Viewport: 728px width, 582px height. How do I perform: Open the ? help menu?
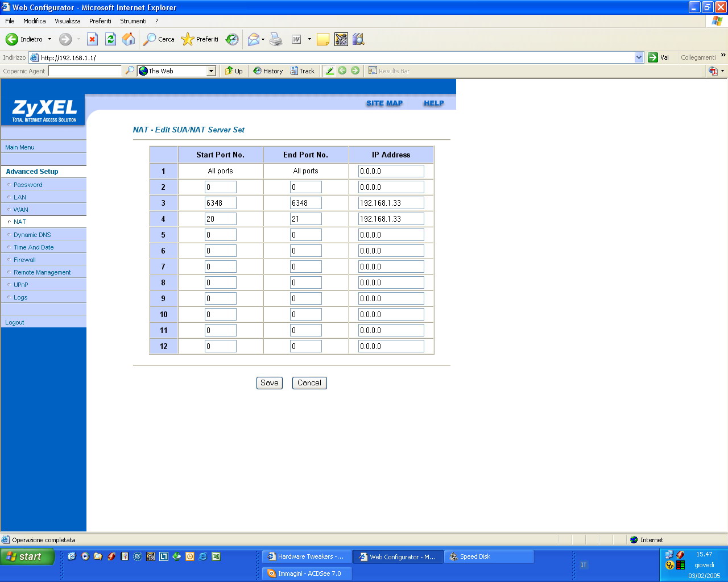coord(157,21)
